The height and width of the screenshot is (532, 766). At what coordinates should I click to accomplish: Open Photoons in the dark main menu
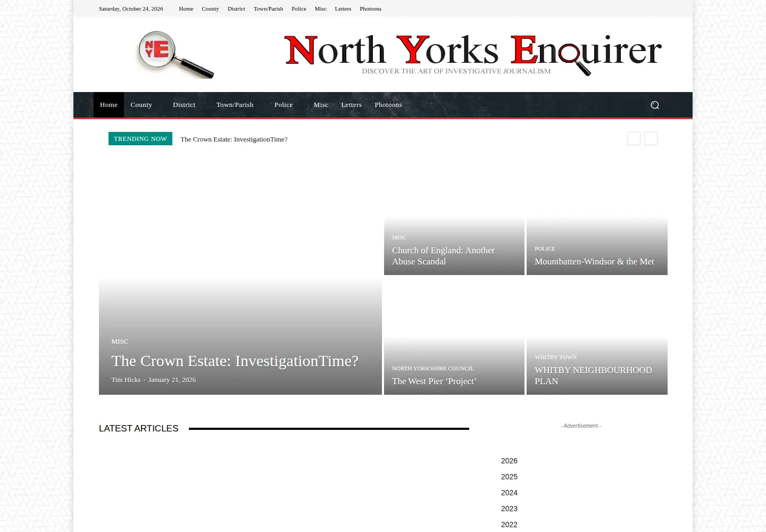pos(388,105)
